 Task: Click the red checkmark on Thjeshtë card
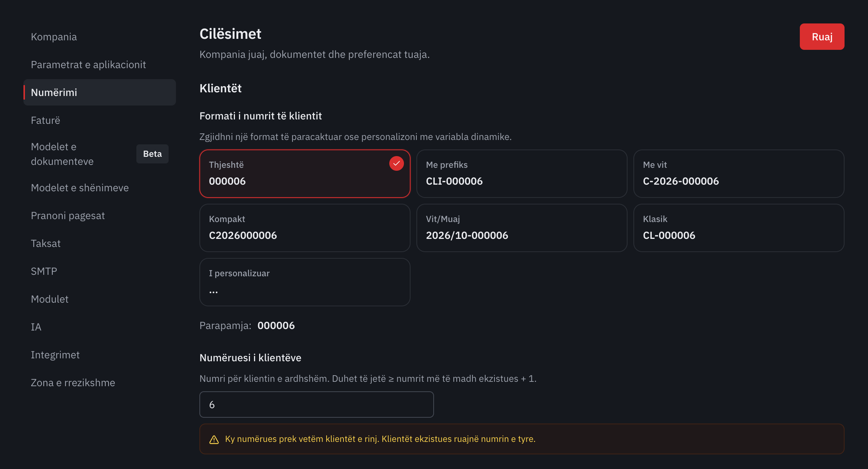coord(396,163)
